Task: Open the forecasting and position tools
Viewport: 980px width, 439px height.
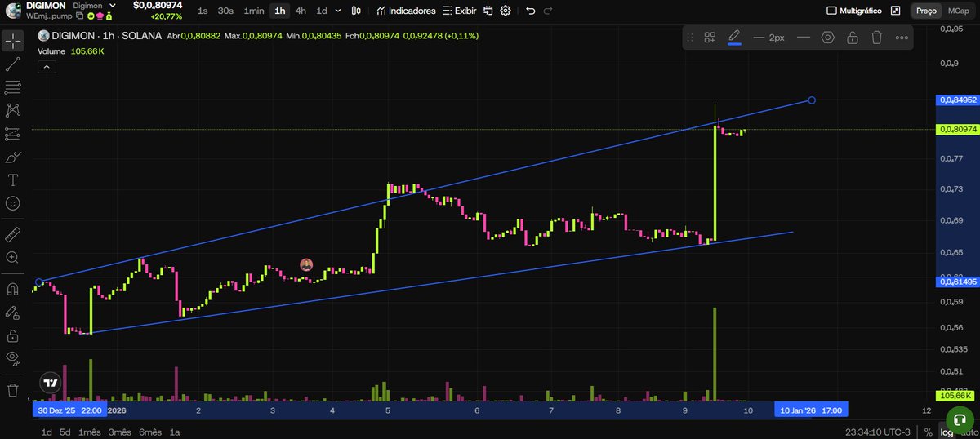Action: [12, 133]
